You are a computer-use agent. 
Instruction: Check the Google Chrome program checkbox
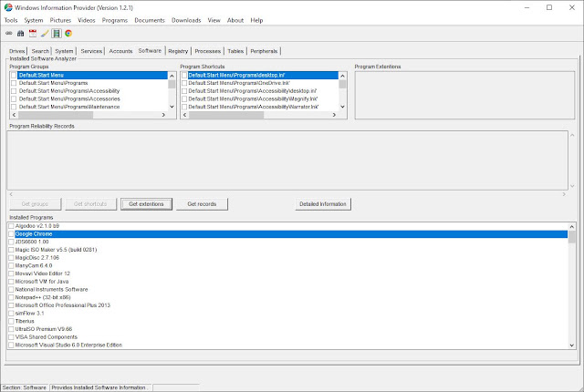click(x=11, y=234)
